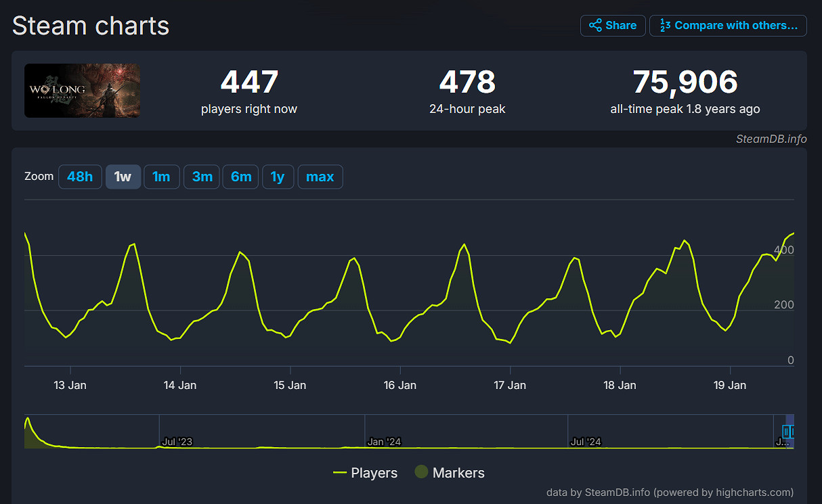822x504 pixels.
Task: Choose the 3m zoom option
Action: [202, 177]
